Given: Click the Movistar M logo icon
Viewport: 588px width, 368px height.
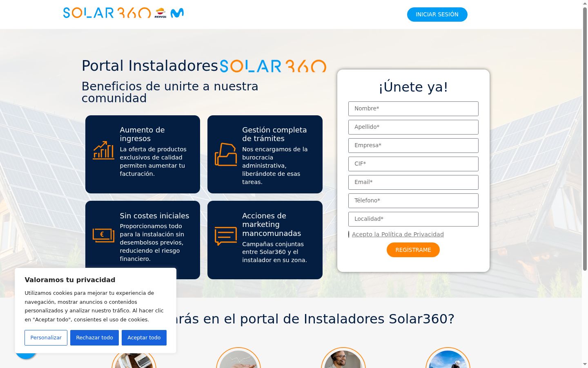Looking at the screenshot, I should [177, 13].
